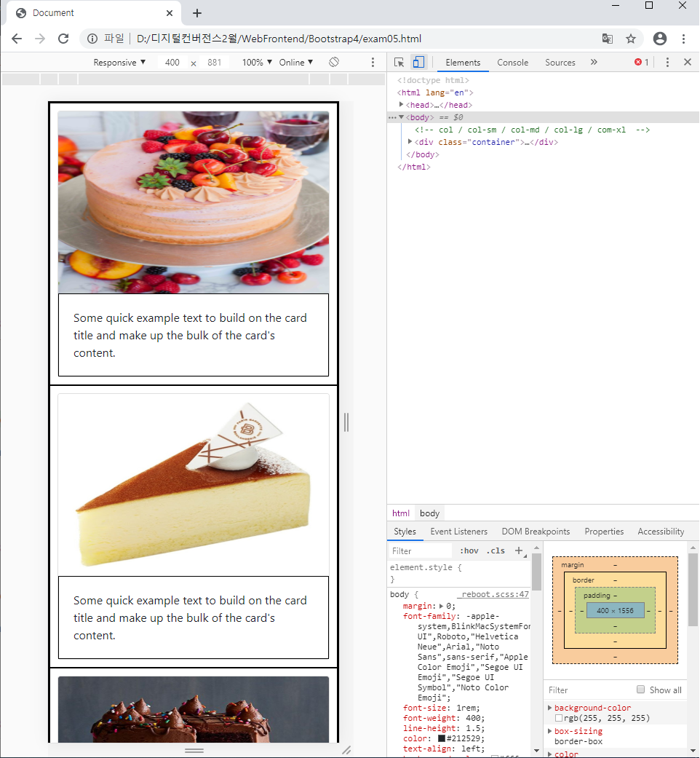Screen dimensions: 700x758
Task: Toggle the device toolbar
Action: pyautogui.click(x=418, y=63)
